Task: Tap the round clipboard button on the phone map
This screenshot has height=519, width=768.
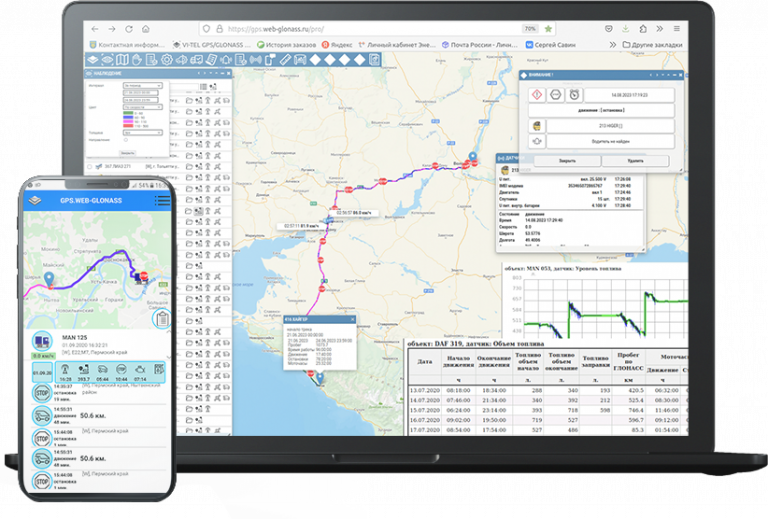Action: point(162,319)
